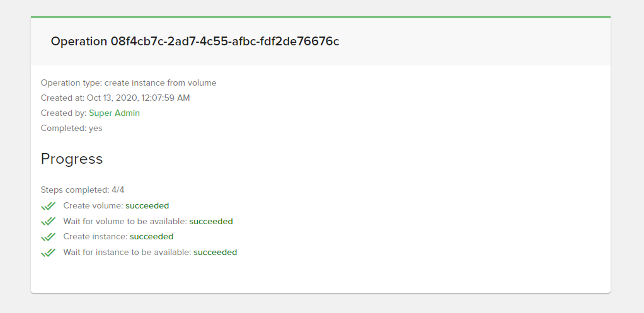The height and width of the screenshot is (313, 644).
Task: Click the checkmark icon beside Wait for instance
Action: [48, 253]
